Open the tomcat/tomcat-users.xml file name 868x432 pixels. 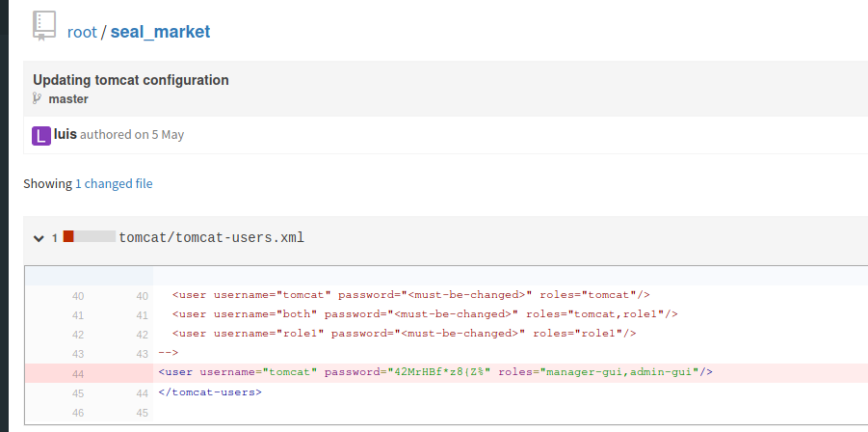(211, 237)
